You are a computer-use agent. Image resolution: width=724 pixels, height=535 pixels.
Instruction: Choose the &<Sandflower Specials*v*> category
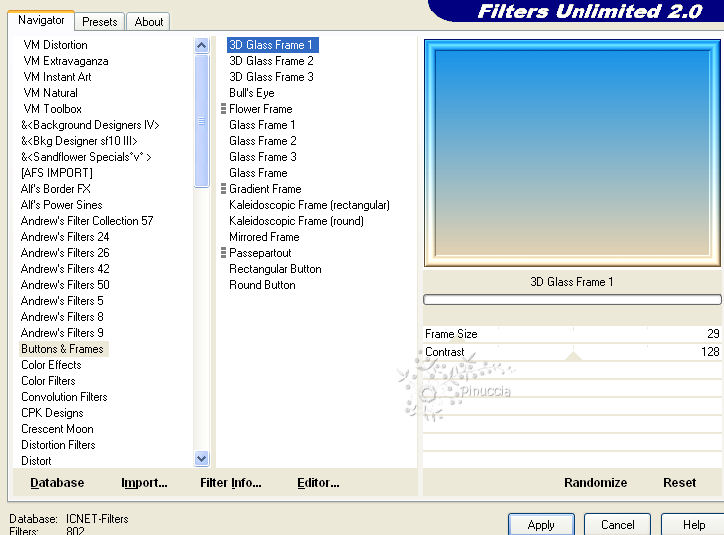tap(86, 157)
